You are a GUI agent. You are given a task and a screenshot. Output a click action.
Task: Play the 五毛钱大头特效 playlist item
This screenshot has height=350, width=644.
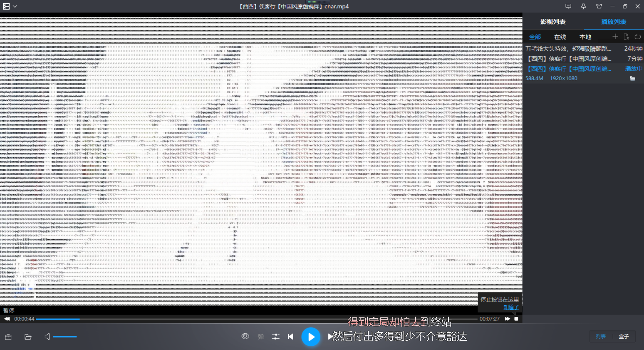tap(583, 49)
